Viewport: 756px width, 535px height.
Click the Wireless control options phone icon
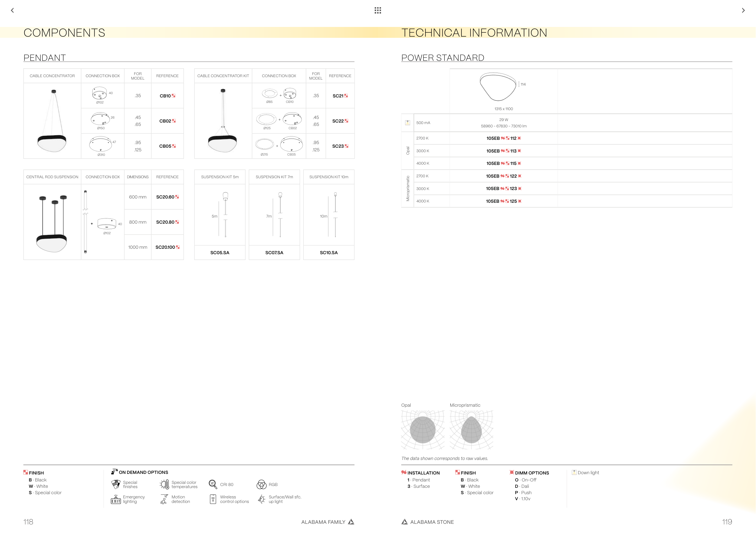tap(213, 499)
